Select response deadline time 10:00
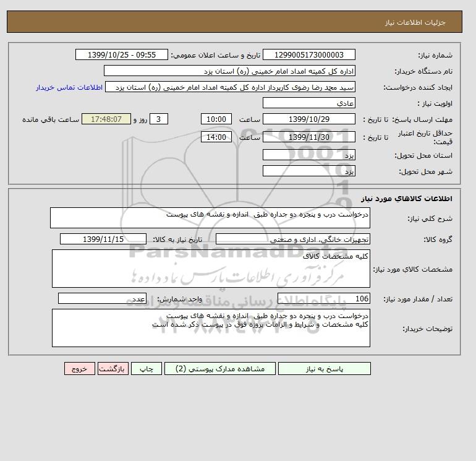 216,119
